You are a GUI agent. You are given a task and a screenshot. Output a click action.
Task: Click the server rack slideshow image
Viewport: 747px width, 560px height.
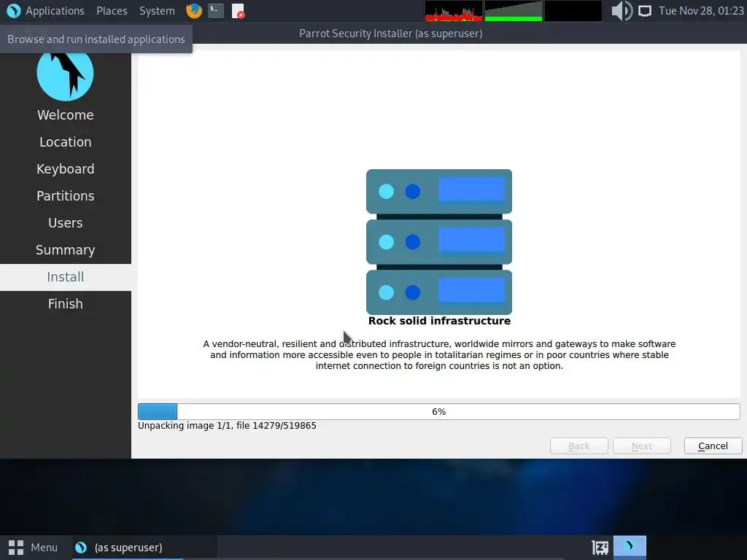tap(438, 241)
